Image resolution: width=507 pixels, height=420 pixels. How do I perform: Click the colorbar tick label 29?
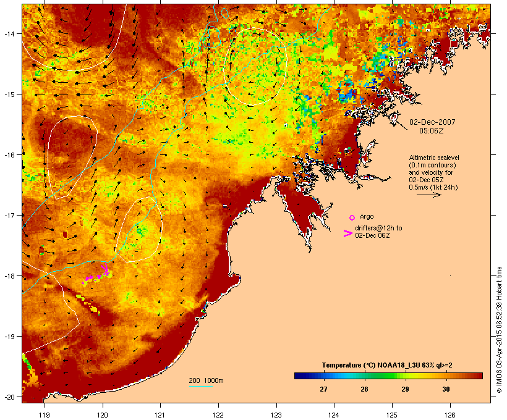pyautogui.click(x=405, y=389)
